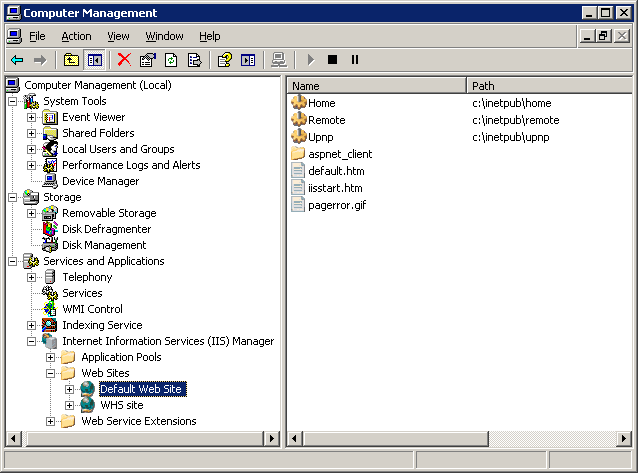Image resolution: width=638 pixels, height=473 pixels.
Task: Click the red Delete X icon
Action: click(x=124, y=60)
